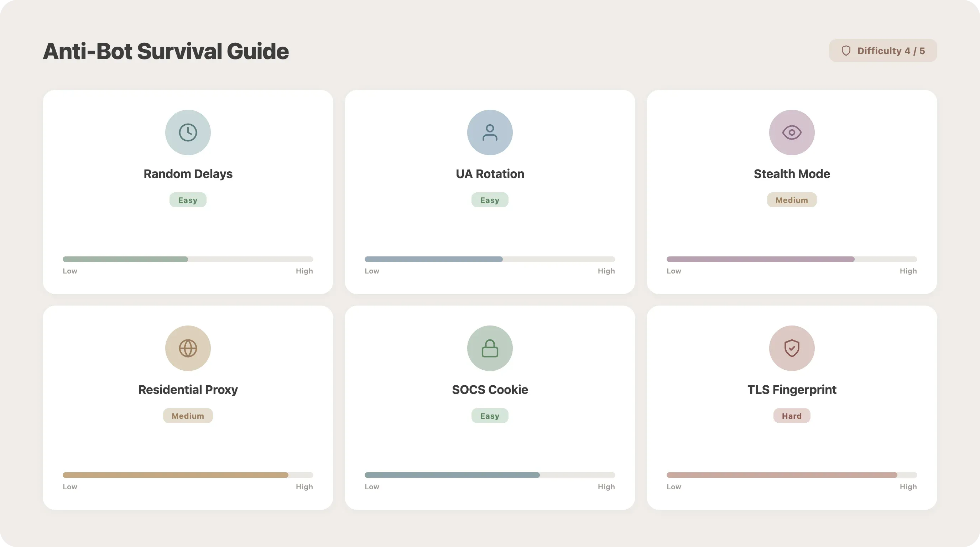980x547 pixels.
Task: Click the TLS Fingerprint card title
Action: [x=792, y=390]
